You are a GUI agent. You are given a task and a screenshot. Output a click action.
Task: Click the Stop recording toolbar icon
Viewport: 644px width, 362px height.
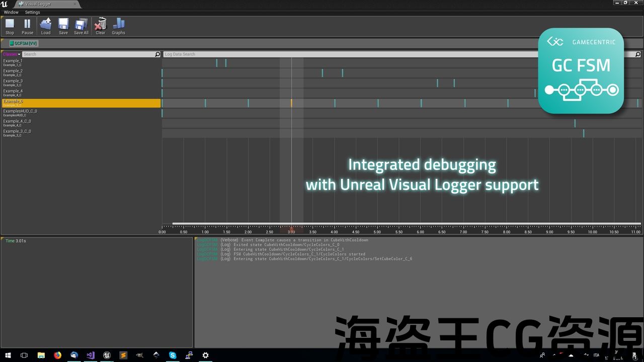click(x=10, y=26)
